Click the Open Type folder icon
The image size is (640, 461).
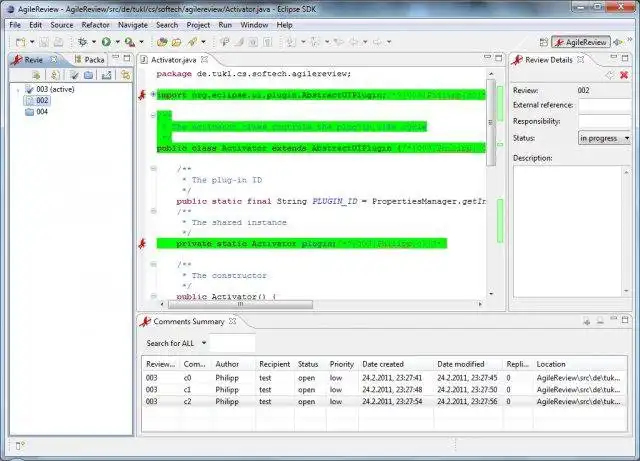176,42
